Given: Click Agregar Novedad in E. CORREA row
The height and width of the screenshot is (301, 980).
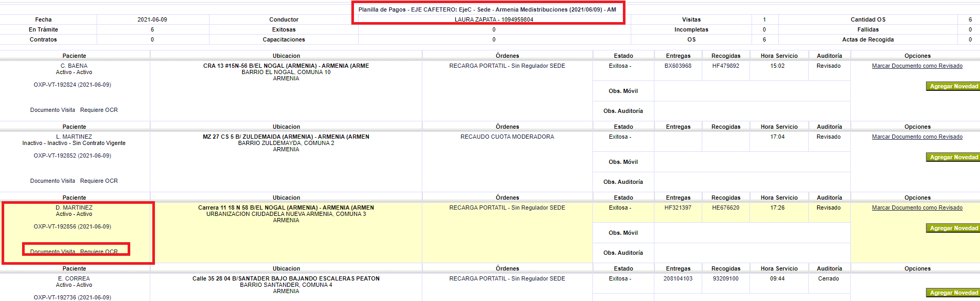Looking at the screenshot, I should [x=953, y=293].
